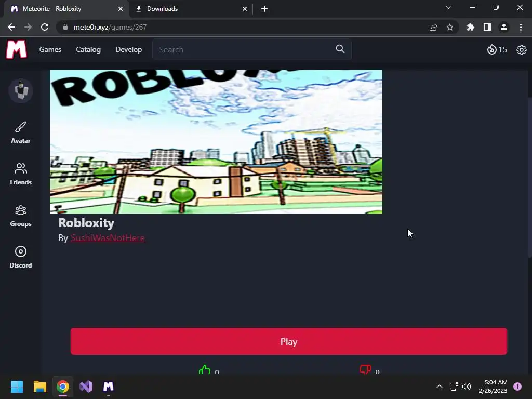Viewport: 532px width, 399px height.
Task: Reload the current page
Action: click(x=45, y=27)
